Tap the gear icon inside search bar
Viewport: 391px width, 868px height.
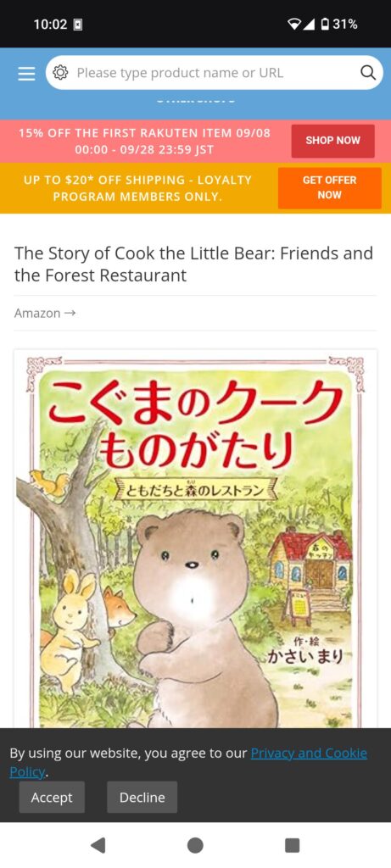[60, 73]
